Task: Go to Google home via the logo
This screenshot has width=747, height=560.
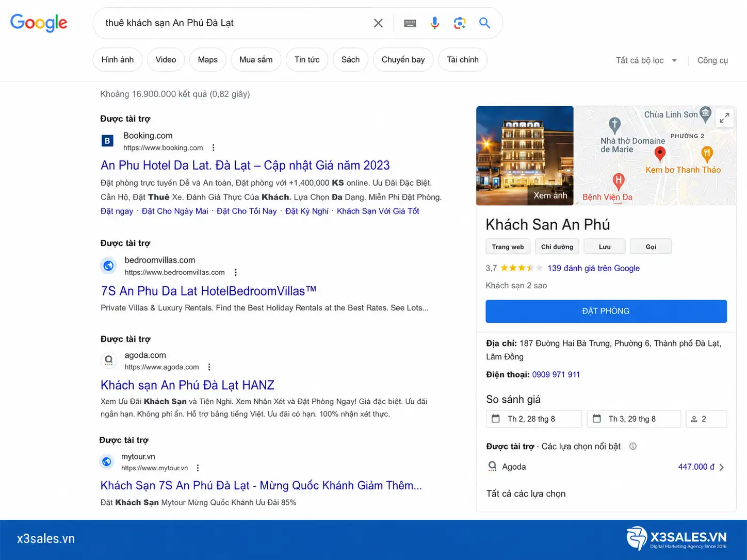Action: tap(39, 23)
